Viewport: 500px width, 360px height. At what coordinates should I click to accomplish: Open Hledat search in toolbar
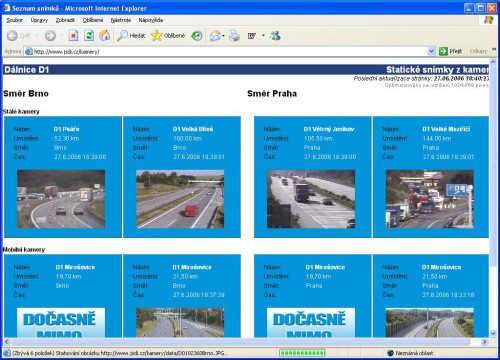click(131, 35)
